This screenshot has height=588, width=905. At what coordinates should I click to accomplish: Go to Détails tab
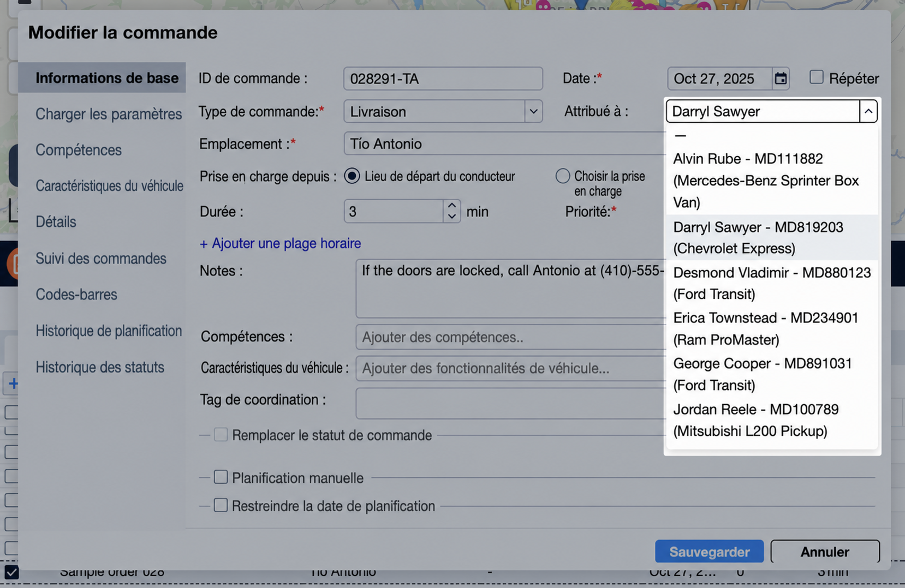pyautogui.click(x=56, y=222)
